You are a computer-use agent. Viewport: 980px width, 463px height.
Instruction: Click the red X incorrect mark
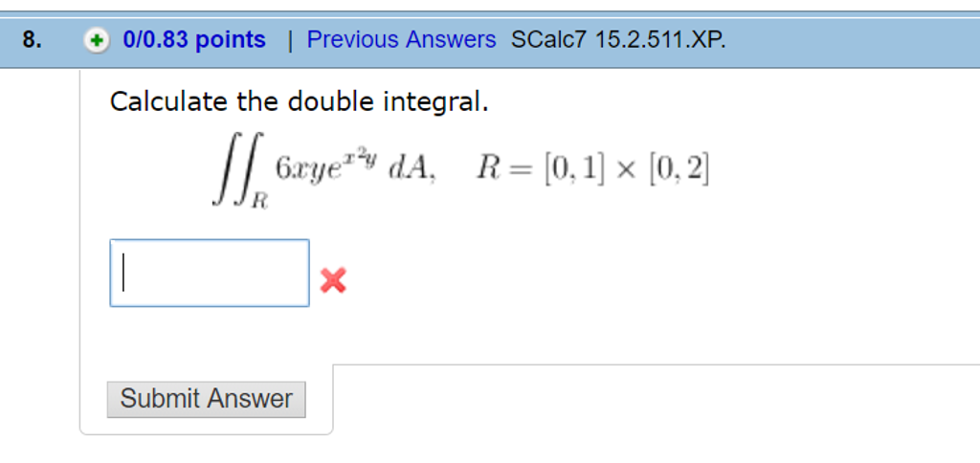[x=333, y=280]
